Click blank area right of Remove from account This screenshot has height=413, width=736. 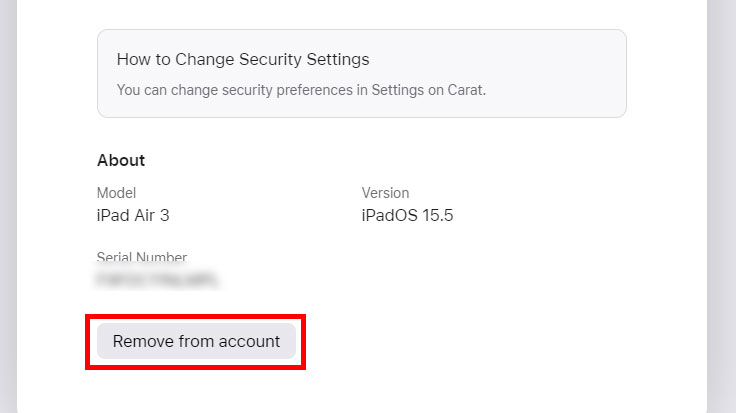click(480, 341)
